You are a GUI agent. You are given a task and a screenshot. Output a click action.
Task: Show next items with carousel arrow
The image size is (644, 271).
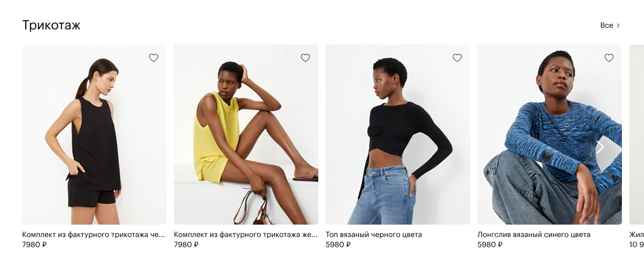click(600, 147)
